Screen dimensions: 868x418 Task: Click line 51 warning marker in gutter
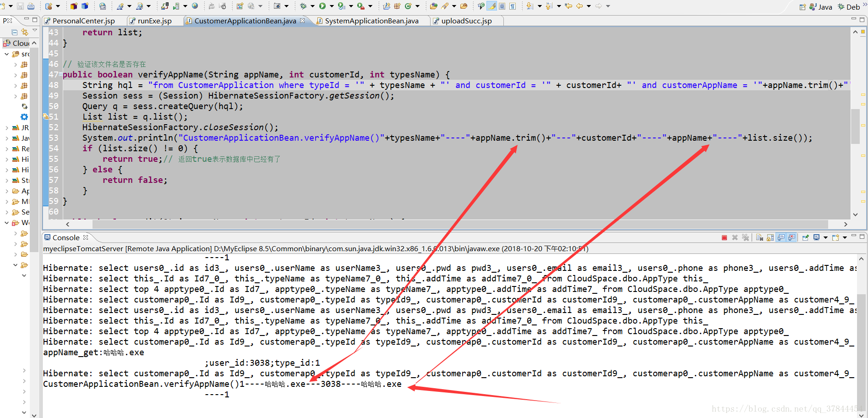[46, 117]
